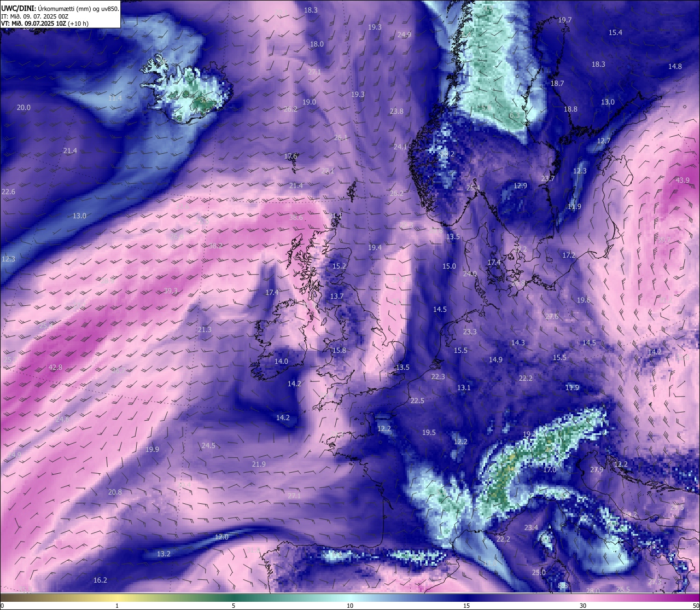700x610 pixels.
Task: Click the 19.7 value over northern Sweden
Action: (x=565, y=20)
